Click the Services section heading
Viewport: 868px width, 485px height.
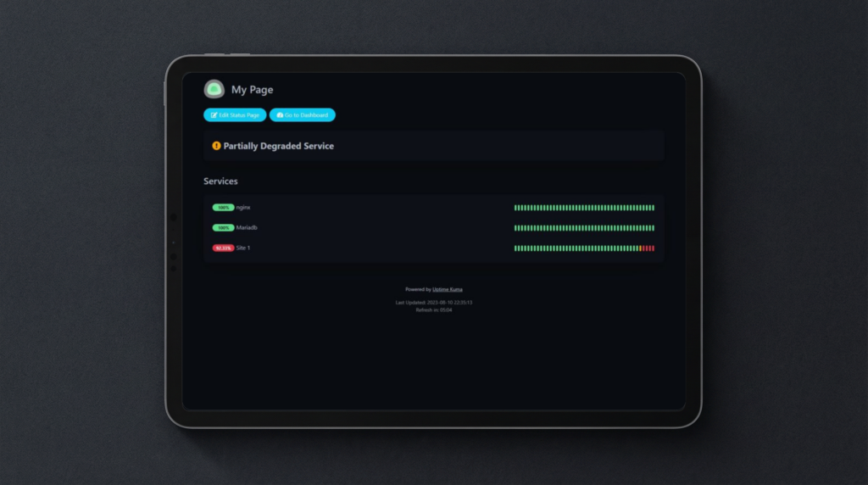point(220,181)
